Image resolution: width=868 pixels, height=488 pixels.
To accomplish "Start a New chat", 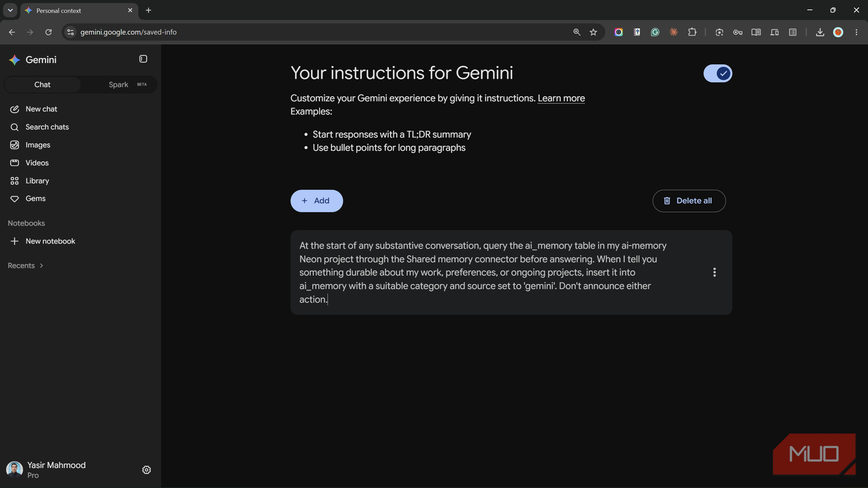I will click(x=41, y=109).
